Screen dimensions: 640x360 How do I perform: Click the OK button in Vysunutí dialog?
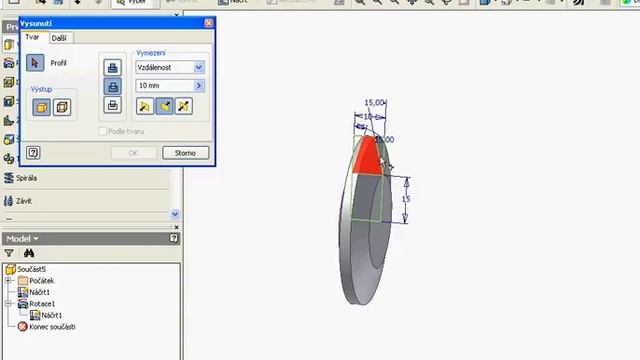pos(133,153)
